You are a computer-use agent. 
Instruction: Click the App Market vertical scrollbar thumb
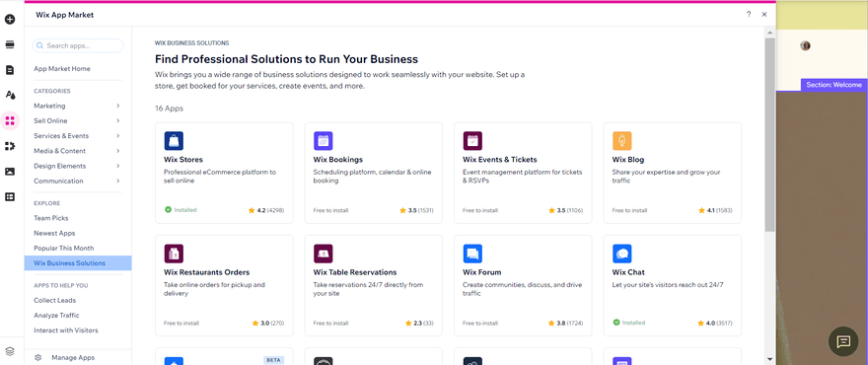tap(769, 134)
